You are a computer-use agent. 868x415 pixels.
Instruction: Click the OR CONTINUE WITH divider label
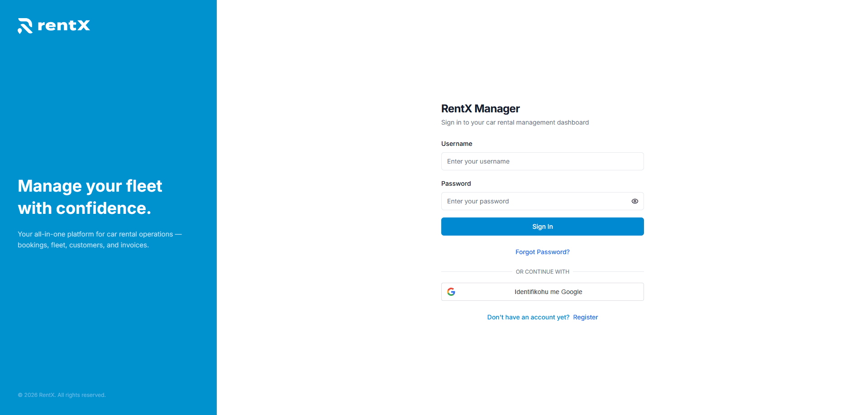[542, 271]
